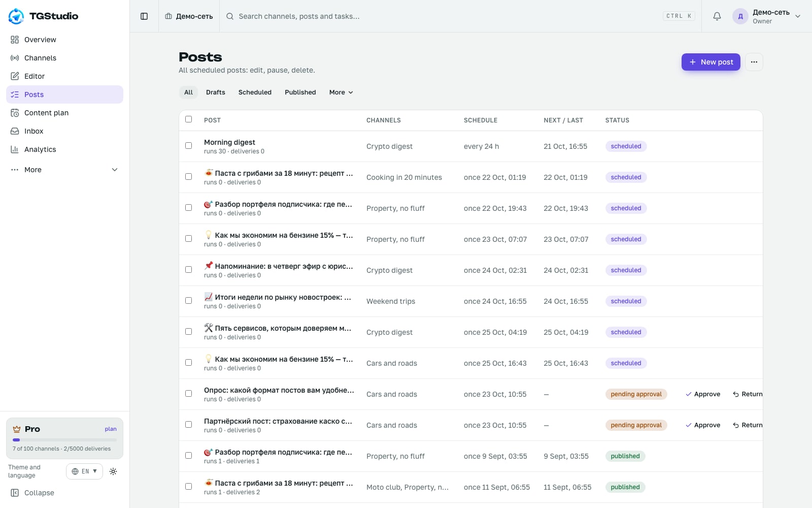
Task: Switch to the Published tab
Action: (x=300, y=92)
